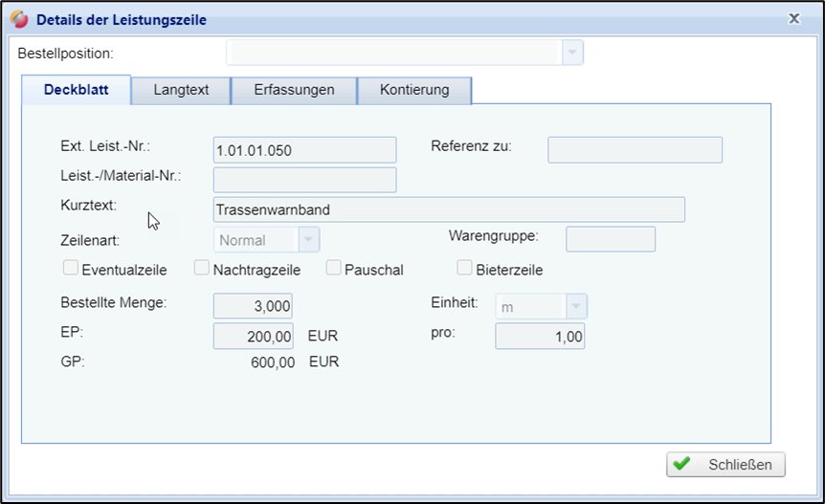Focus the Bestellte Menge field
The height and width of the screenshot is (504, 825).
coord(253,306)
